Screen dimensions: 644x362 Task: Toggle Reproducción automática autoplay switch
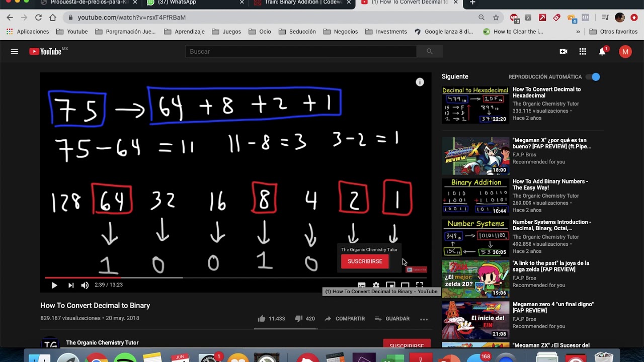(x=594, y=77)
